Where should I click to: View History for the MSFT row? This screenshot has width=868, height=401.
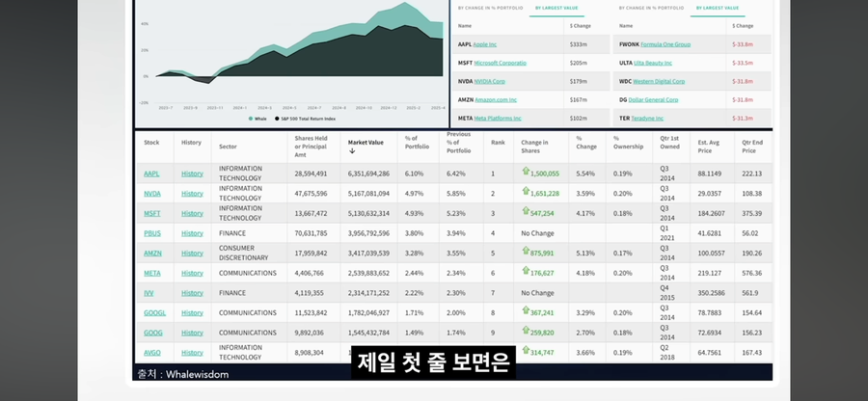click(192, 213)
